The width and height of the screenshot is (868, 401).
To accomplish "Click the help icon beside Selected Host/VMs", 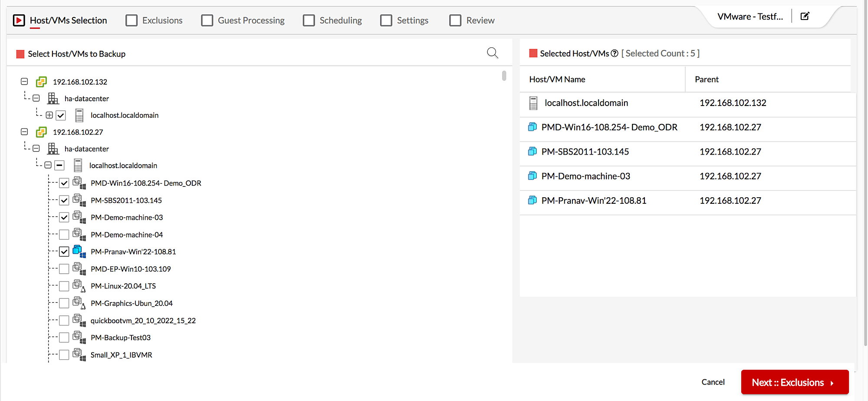I will pyautogui.click(x=614, y=53).
